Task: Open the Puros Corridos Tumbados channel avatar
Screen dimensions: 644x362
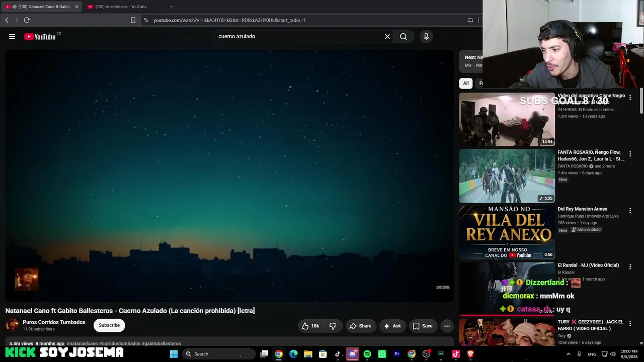Action: point(12,325)
